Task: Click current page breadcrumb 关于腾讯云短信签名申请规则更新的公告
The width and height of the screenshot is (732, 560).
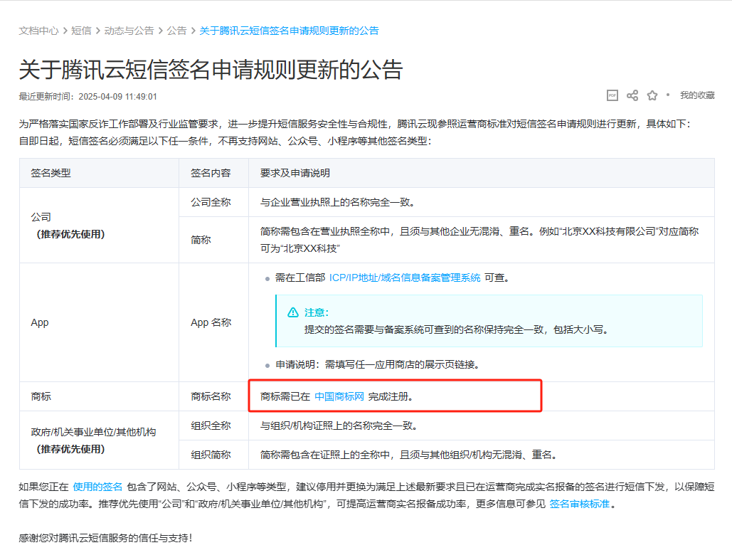Action: (x=289, y=31)
